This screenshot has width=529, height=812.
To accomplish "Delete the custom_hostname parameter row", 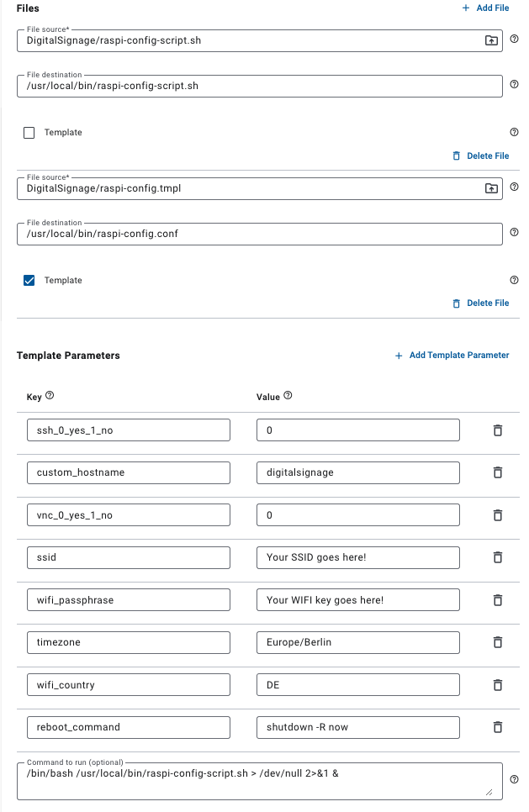I will (x=497, y=472).
